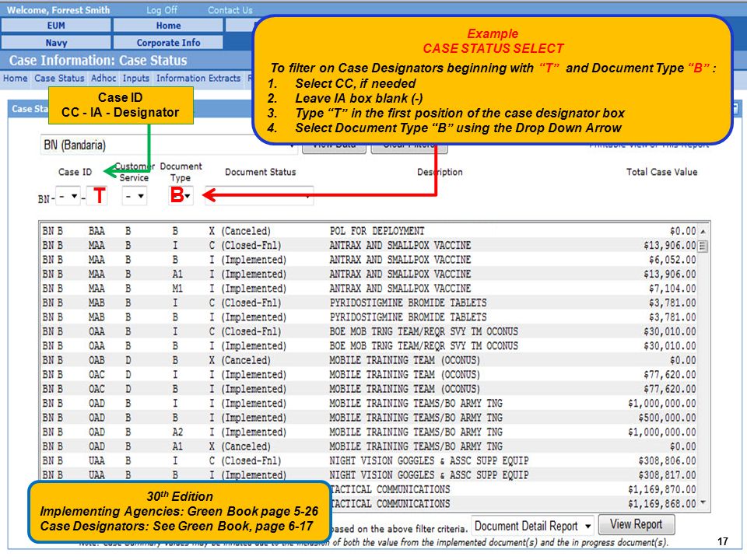
Task: Select the OAD A1 Canceled row
Action: 369,446
